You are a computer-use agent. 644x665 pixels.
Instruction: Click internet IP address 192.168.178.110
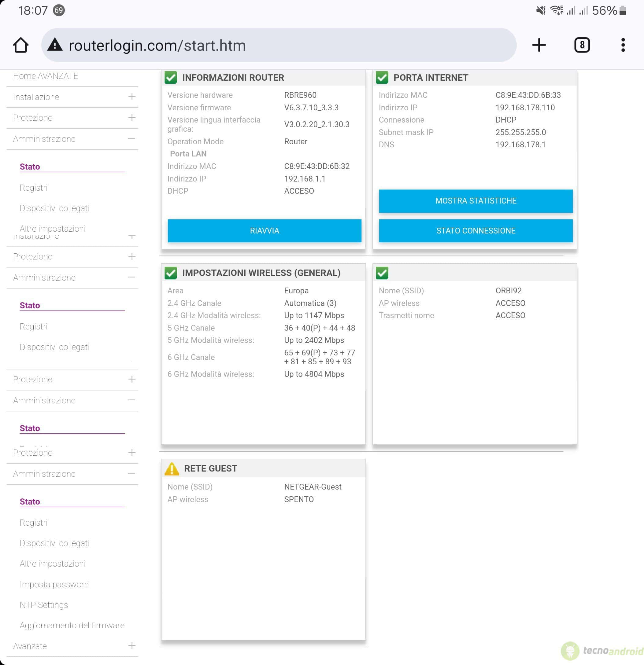pyautogui.click(x=525, y=108)
